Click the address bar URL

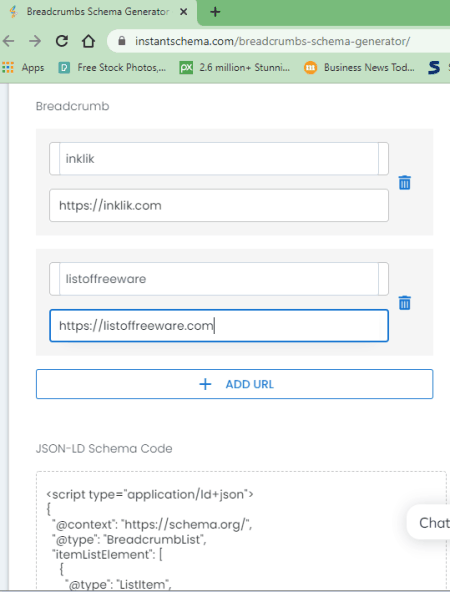coord(273,41)
